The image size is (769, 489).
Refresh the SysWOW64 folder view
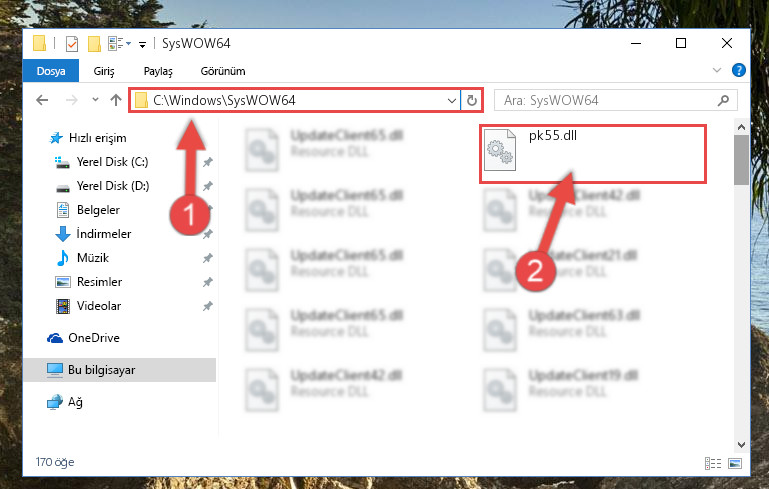click(x=472, y=101)
